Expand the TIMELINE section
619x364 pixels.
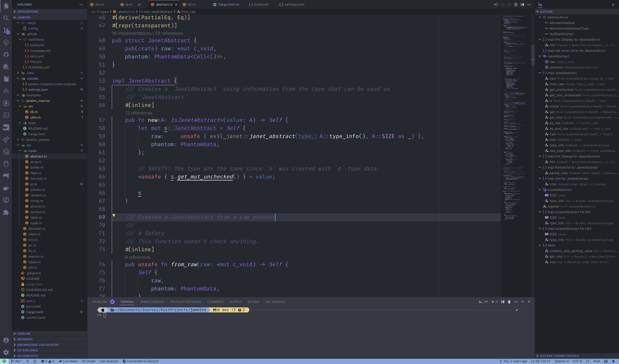(24, 334)
